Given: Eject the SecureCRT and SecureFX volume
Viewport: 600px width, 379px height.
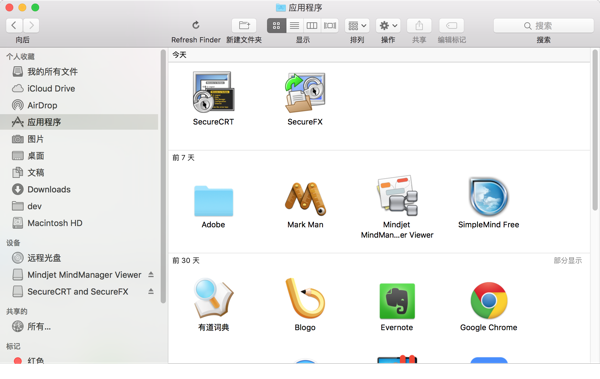Looking at the screenshot, I should point(151,292).
